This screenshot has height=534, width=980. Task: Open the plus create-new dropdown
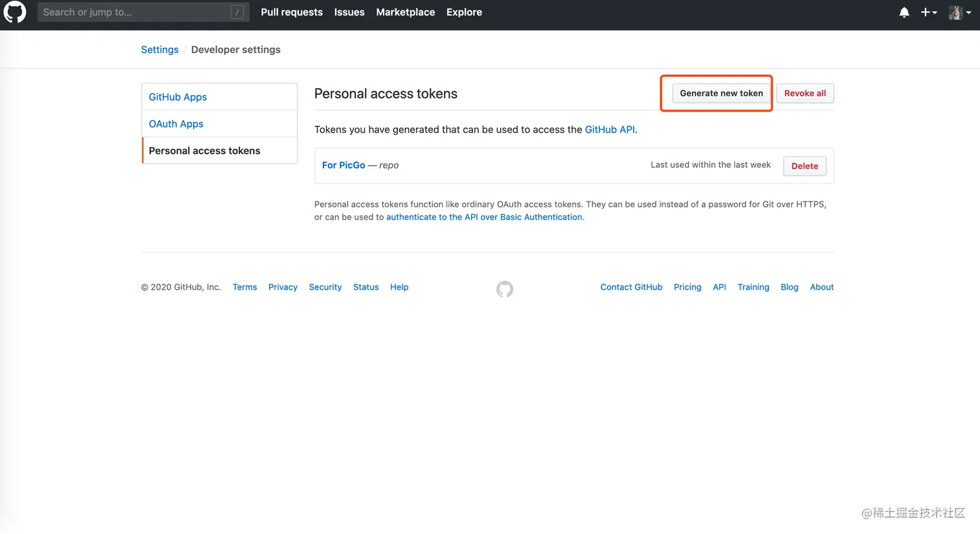[929, 12]
